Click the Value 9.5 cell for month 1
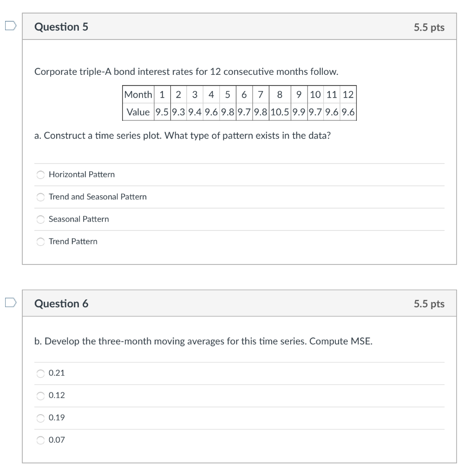Viewport: 470px width, 476px height. (162, 112)
